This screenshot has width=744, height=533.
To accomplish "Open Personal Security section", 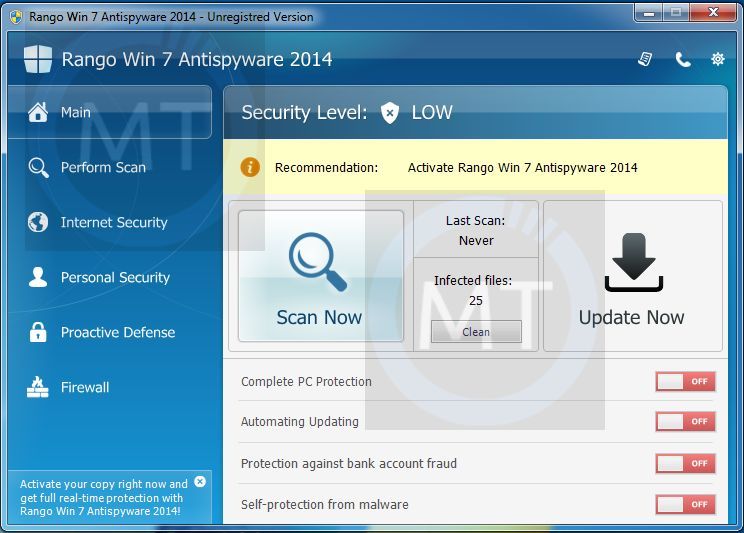I will pos(110,277).
